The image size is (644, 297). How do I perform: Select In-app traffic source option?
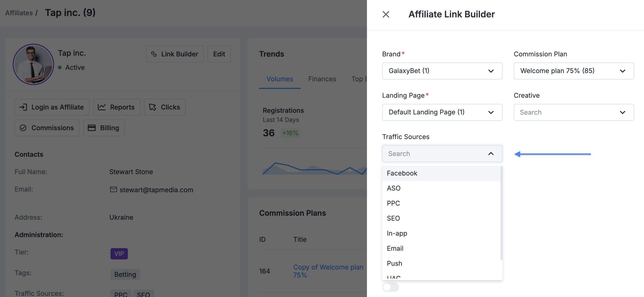[x=441, y=233]
